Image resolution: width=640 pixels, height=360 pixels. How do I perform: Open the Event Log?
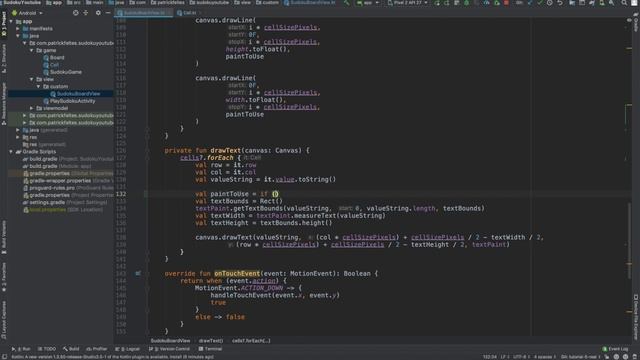pos(615,349)
